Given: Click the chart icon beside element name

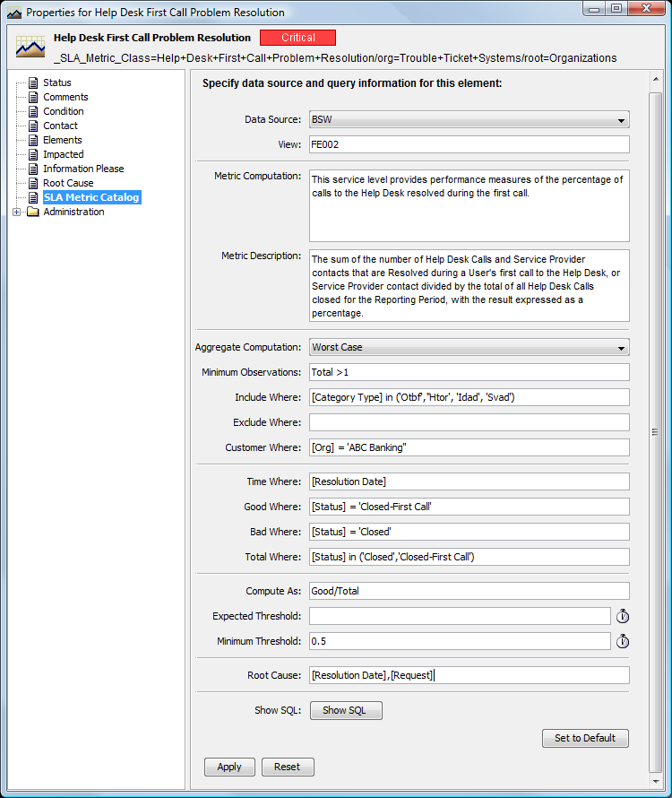Looking at the screenshot, I should (x=30, y=47).
